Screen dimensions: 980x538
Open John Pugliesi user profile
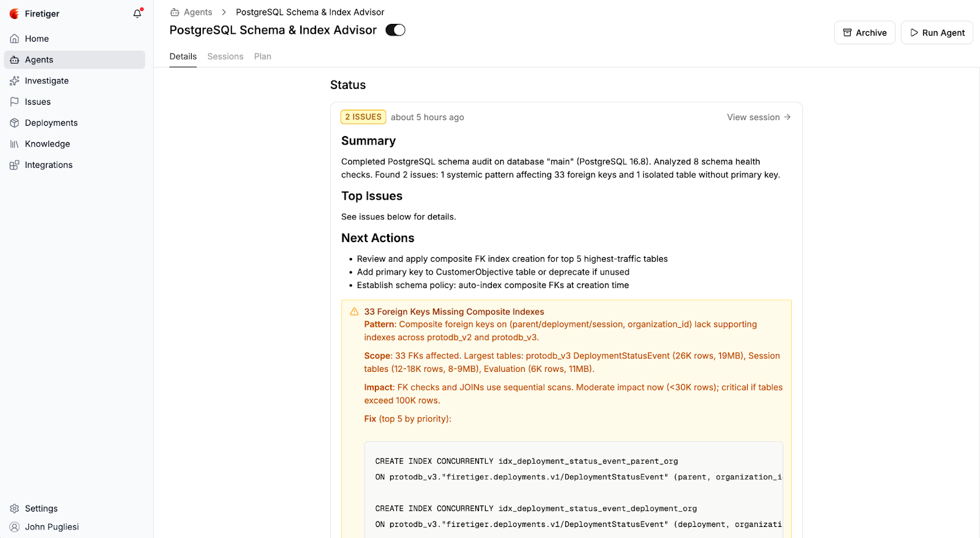click(x=75, y=527)
